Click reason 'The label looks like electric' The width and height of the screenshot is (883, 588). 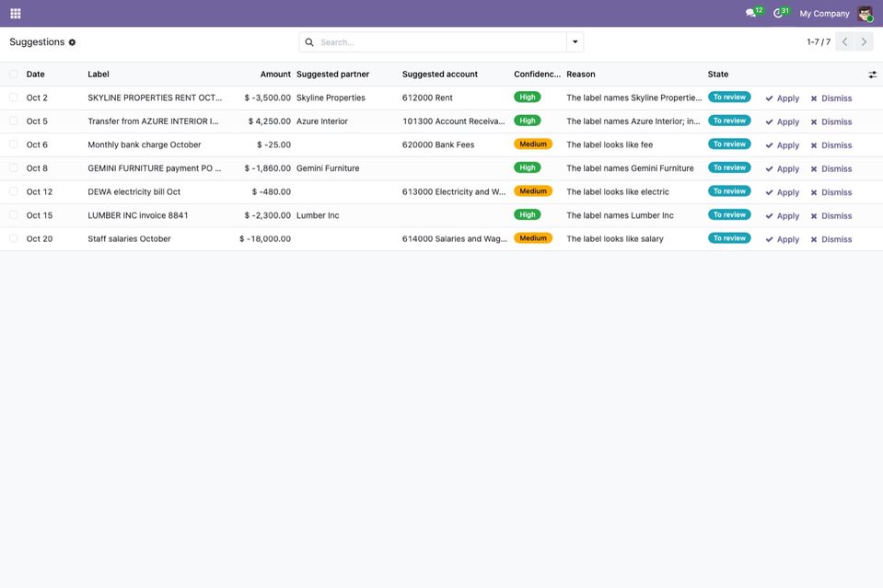[x=618, y=192]
